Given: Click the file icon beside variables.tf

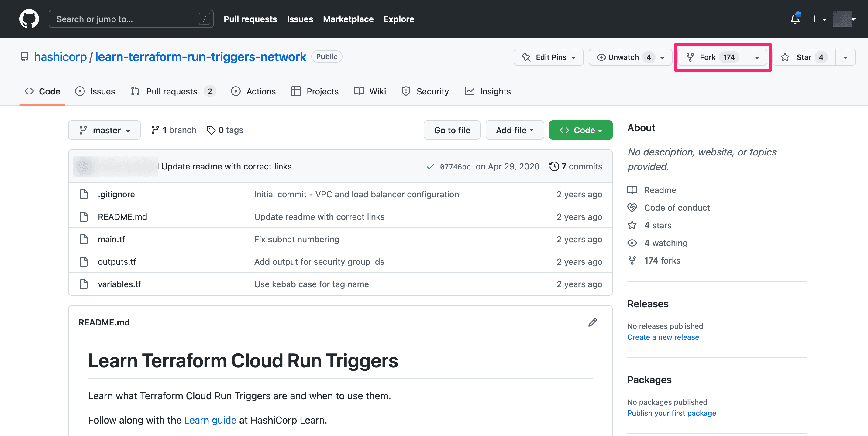Looking at the screenshot, I should point(83,284).
